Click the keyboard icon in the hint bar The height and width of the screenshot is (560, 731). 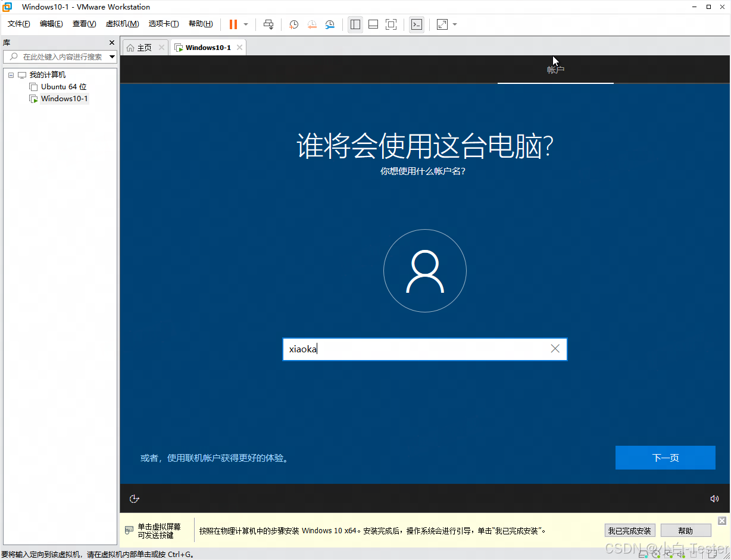129,530
